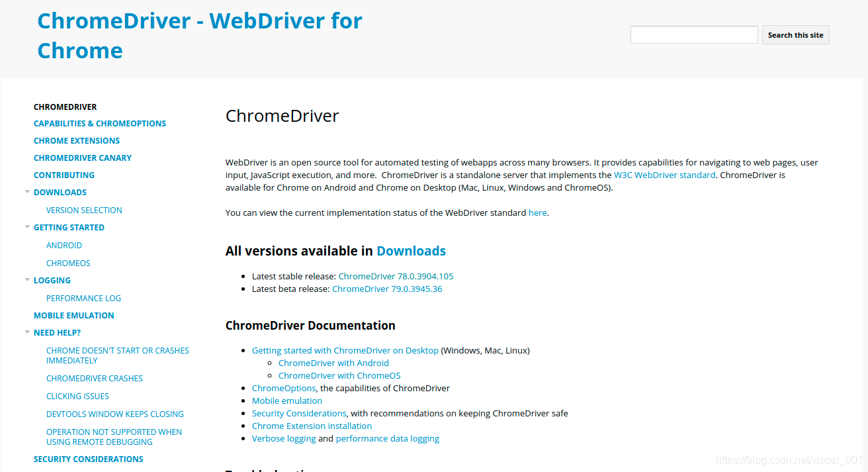Open the Mobile emulation documentation link
The image size is (868, 472).
[287, 401]
